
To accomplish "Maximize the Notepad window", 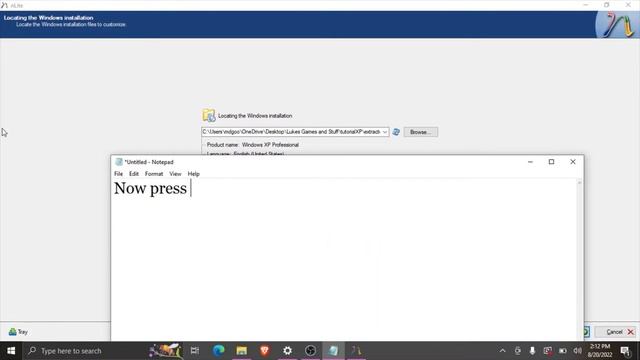I will 551,162.
